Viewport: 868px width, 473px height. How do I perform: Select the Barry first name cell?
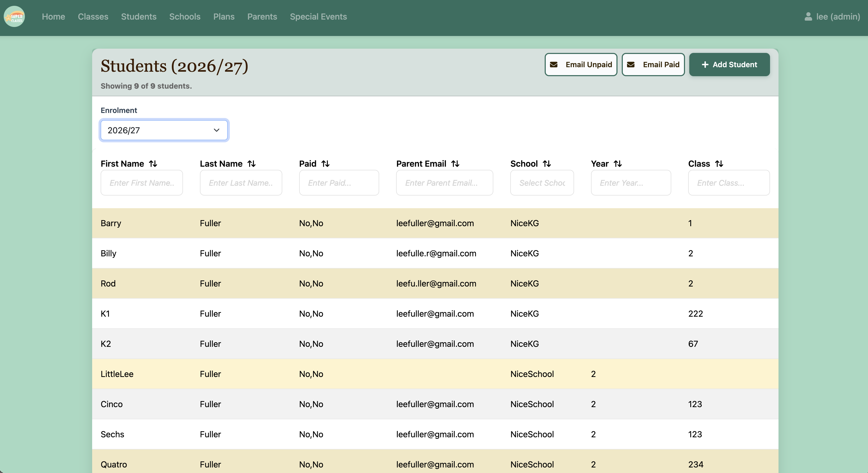coord(111,223)
